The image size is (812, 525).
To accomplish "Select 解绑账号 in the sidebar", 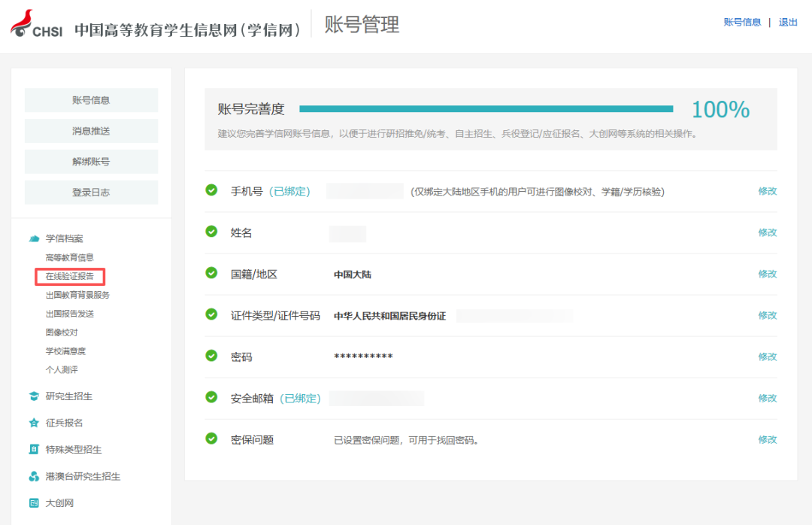I will click(x=91, y=162).
